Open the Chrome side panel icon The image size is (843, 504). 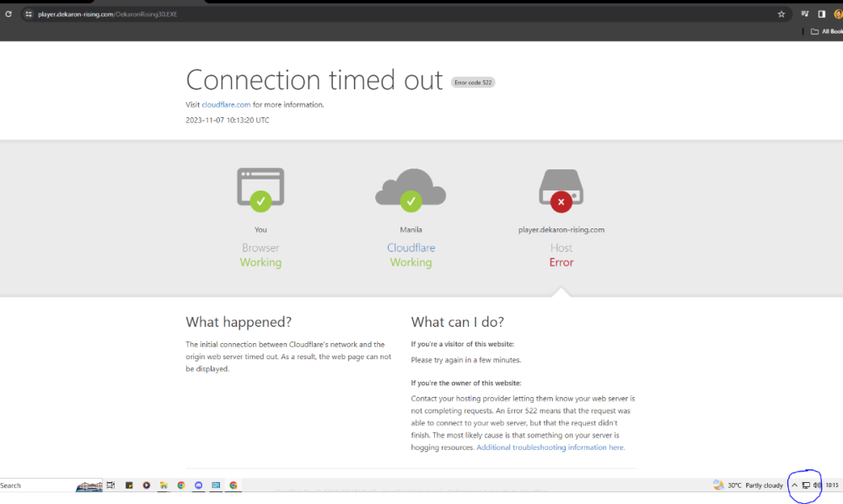click(821, 14)
